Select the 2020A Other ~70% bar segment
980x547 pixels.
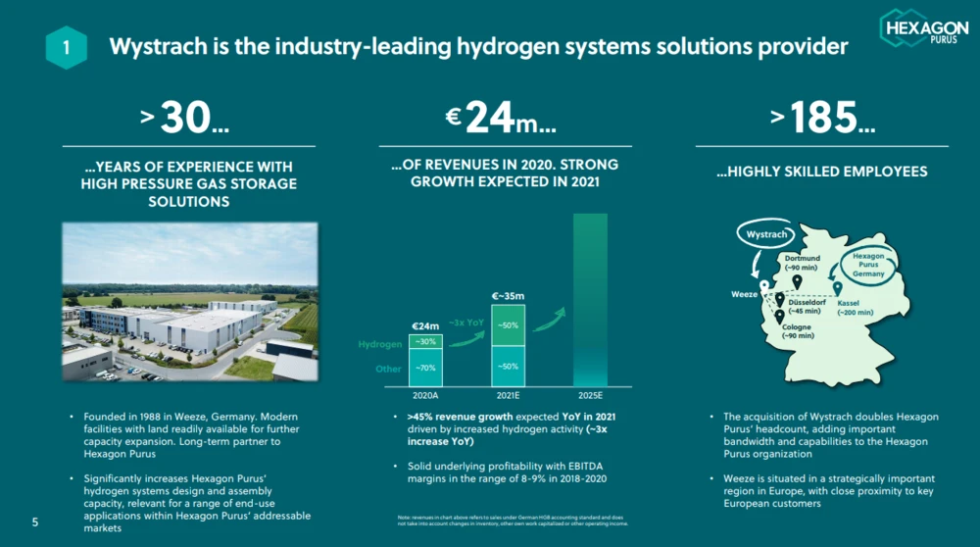tap(424, 369)
